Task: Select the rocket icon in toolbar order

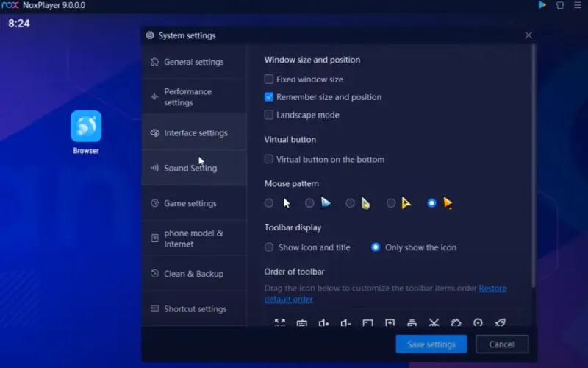Action: [501, 322]
